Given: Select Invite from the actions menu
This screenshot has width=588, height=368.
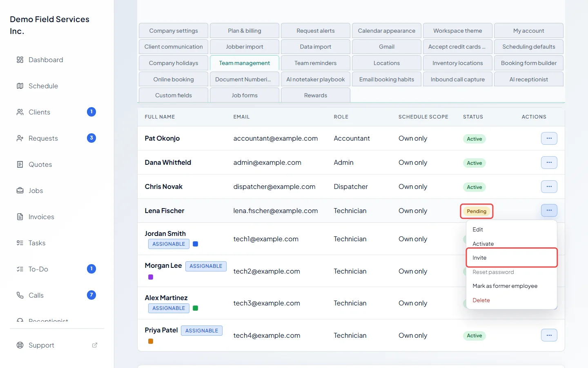Looking at the screenshot, I should click(x=511, y=258).
